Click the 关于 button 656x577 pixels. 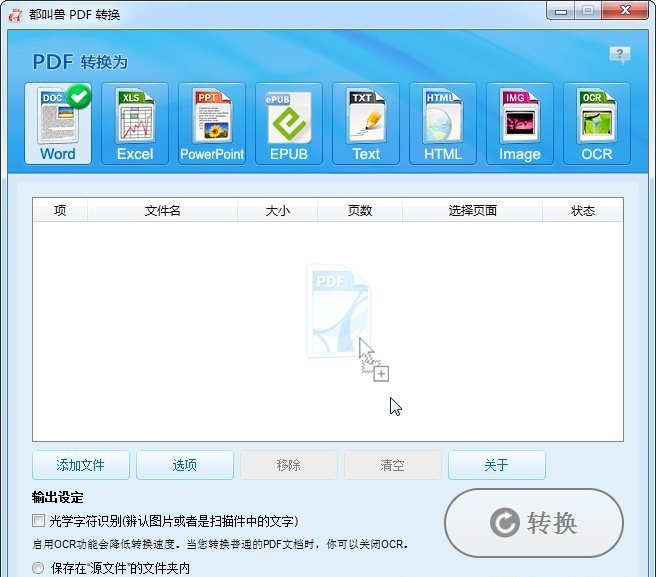click(x=497, y=465)
